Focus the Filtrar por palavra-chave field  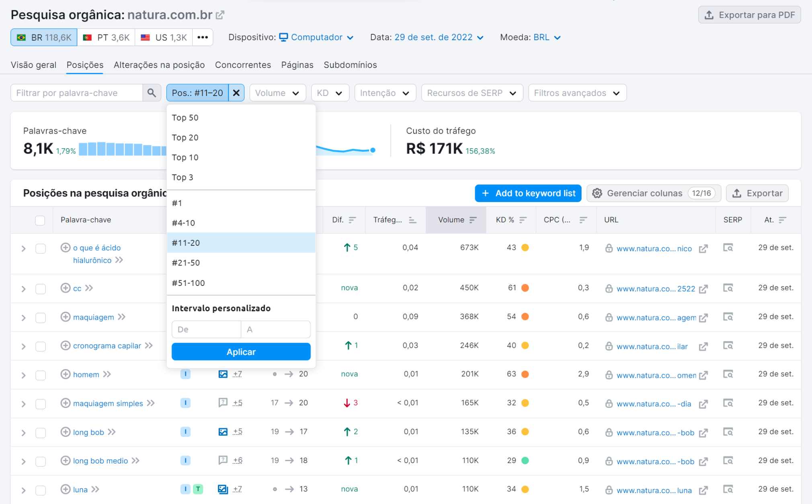(x=77, y=93)
